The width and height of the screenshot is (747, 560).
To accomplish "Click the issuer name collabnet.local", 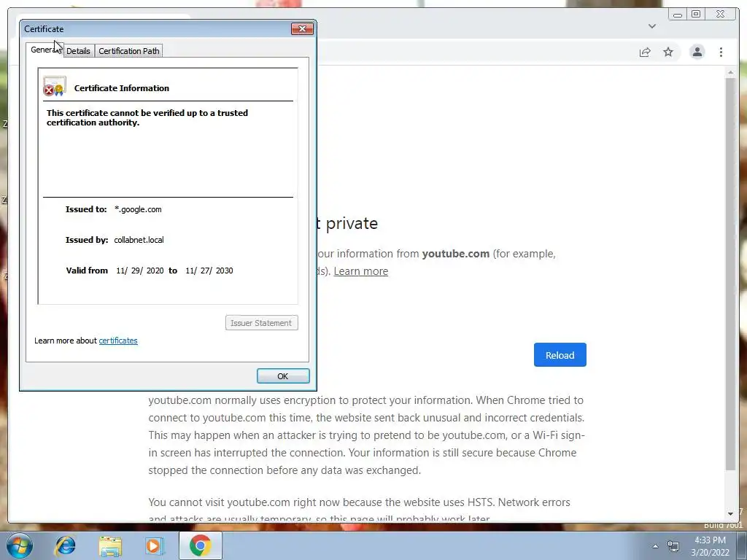I will (139, 240).
